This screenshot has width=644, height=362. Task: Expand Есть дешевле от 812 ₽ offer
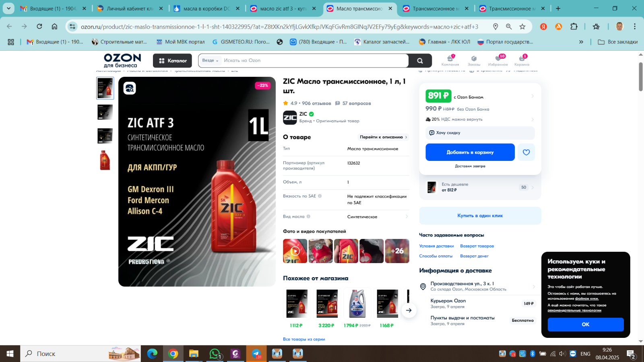[480, 187]
